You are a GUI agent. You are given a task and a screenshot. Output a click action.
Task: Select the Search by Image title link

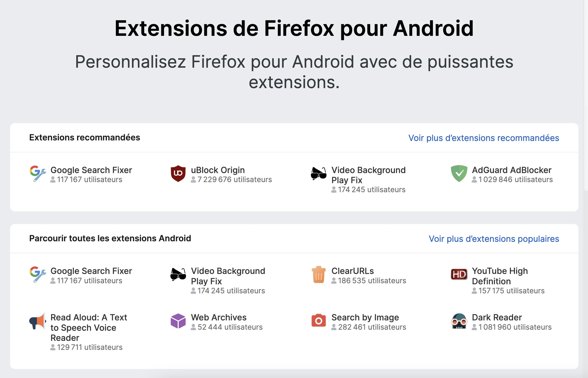pos(365,317)
